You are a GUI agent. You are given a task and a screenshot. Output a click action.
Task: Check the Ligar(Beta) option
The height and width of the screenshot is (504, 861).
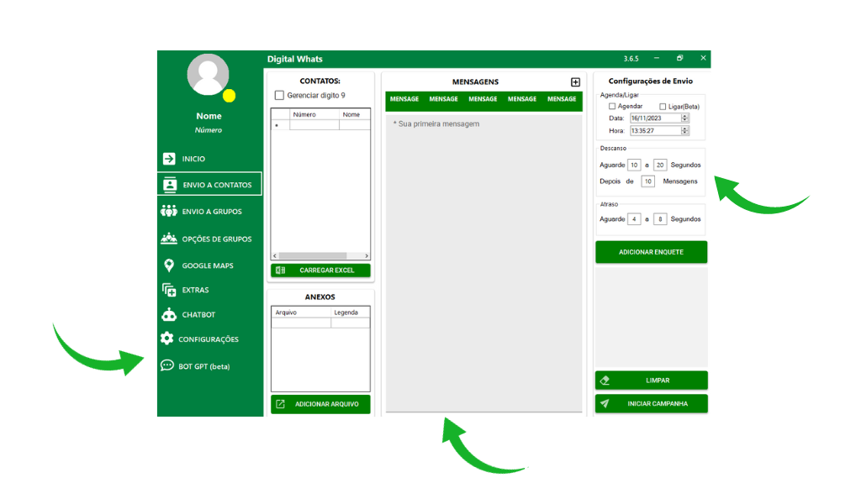[663, 107]
